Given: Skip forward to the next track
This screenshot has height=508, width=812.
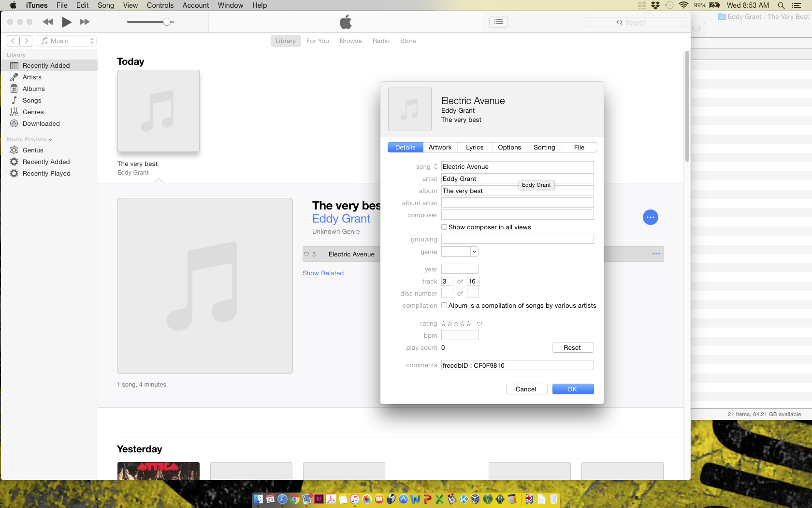Looking at the screenshot, I should click(85, 22).
